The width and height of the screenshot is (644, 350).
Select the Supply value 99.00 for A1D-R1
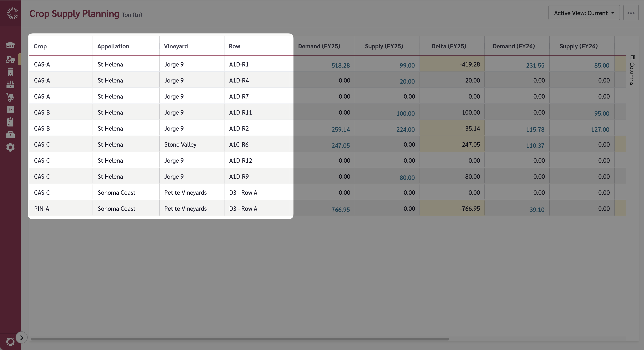(407, 65)
